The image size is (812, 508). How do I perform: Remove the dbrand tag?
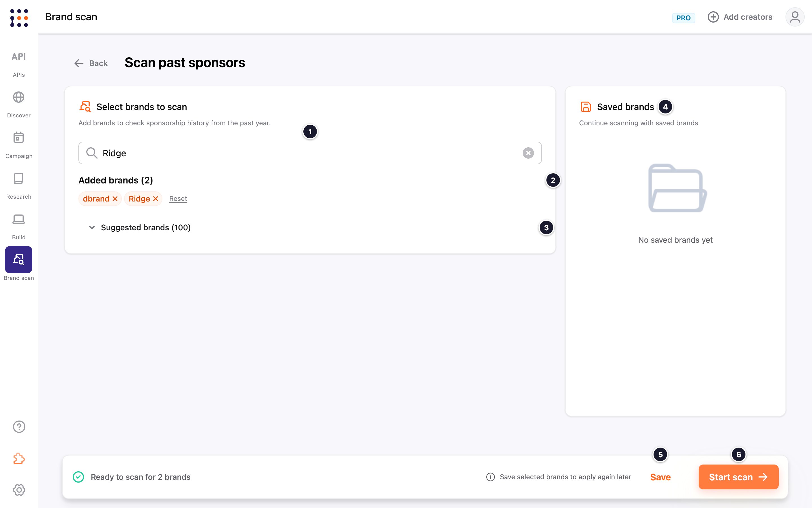point(115,199)
